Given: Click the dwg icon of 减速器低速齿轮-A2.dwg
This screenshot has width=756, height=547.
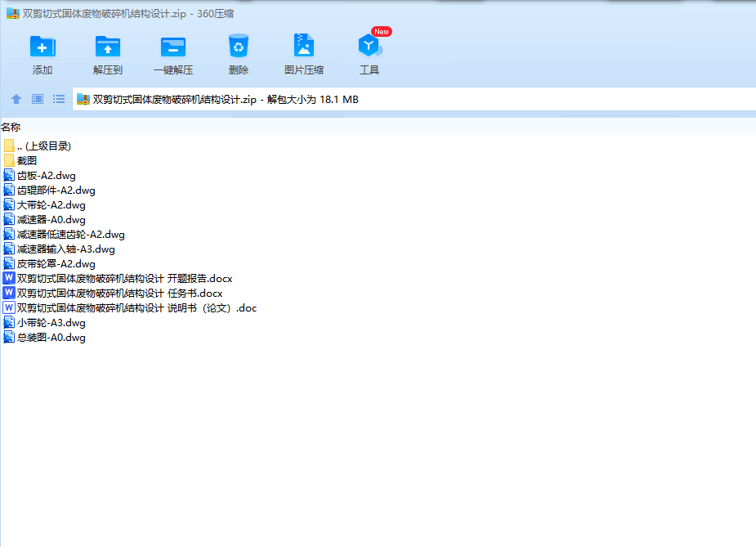Looking at the screenshot, I should point(9,234).
